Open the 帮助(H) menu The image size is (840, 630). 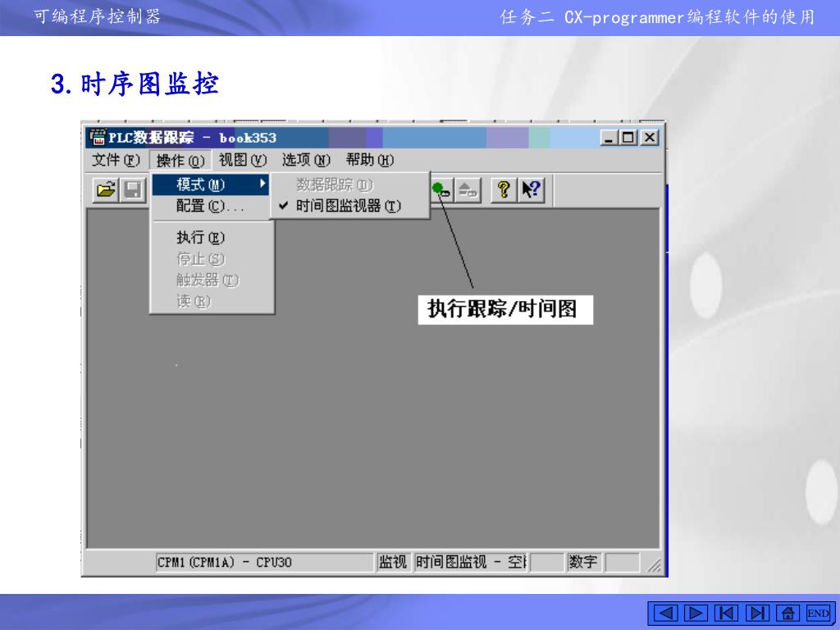(370, 160)
